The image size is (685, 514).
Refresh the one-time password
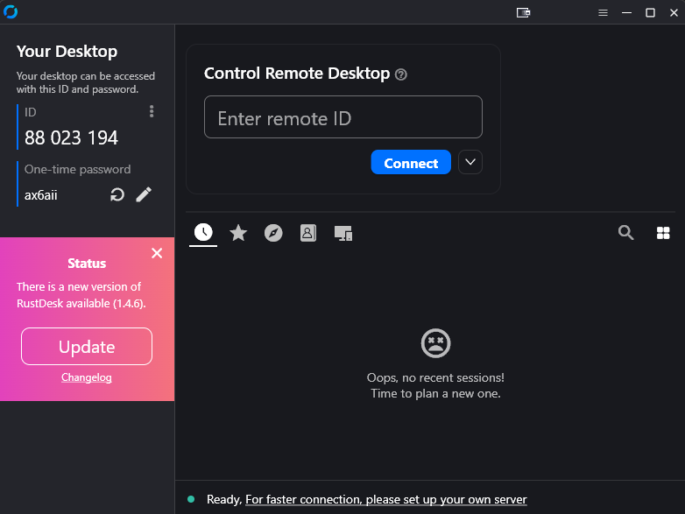pos(117,195)
